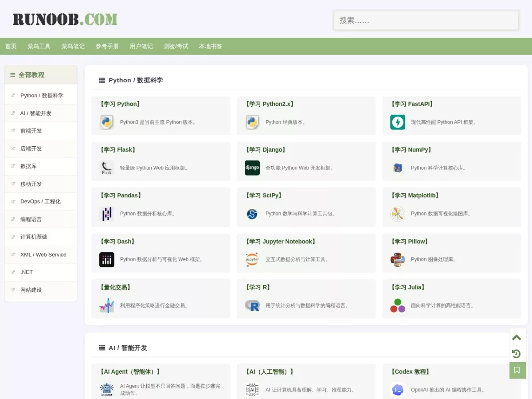
Task: Click the history clock icon
Action: click(x=516, y=354)
